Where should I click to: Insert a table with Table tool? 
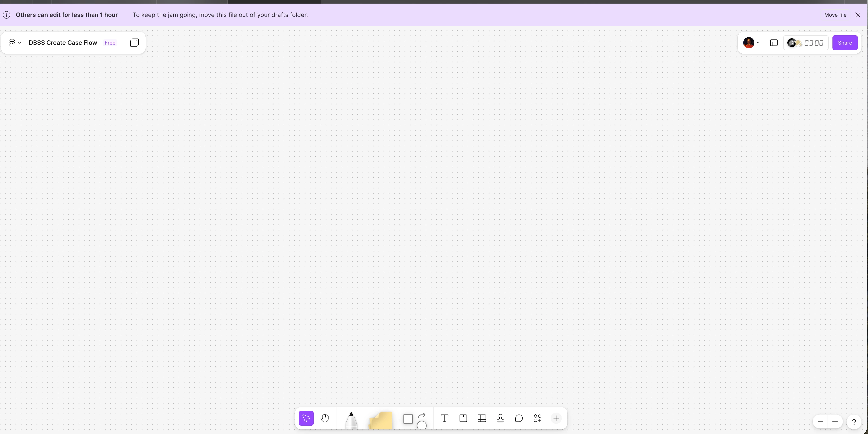coord(481,418)
